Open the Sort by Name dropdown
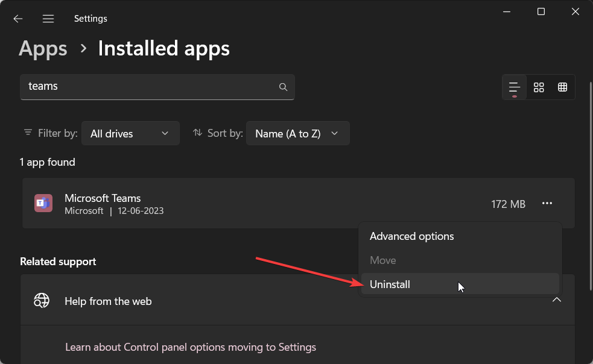This screenshot has width=593, height=364. [297, 133]
